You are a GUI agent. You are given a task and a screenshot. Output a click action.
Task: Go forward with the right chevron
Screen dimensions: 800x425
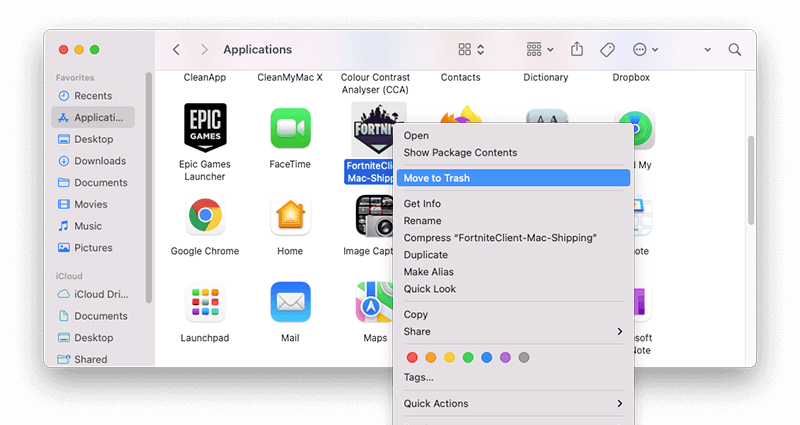click(x=204, y=49)
